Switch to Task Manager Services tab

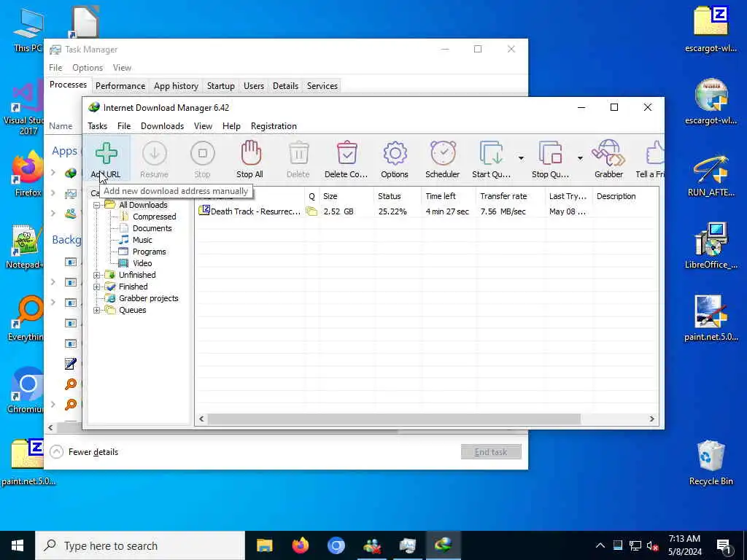[322, 86]
